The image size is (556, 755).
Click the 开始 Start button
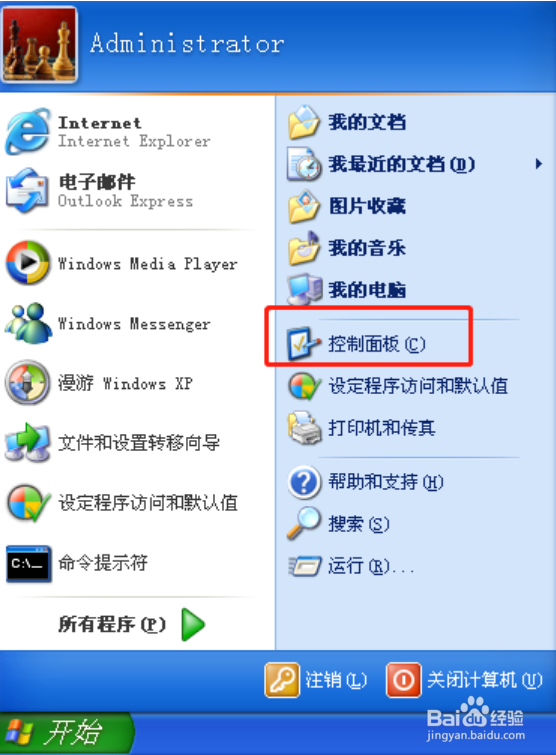[66, 732]
